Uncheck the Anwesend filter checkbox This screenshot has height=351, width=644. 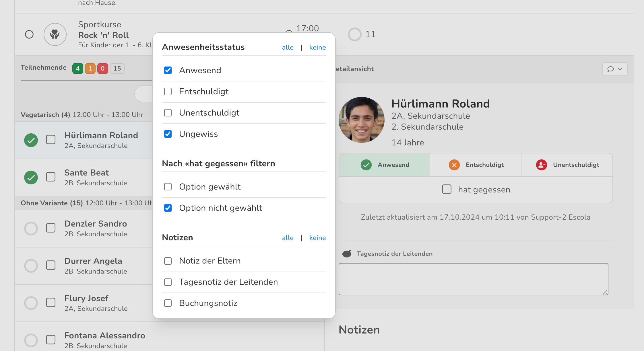pos(168,70)
